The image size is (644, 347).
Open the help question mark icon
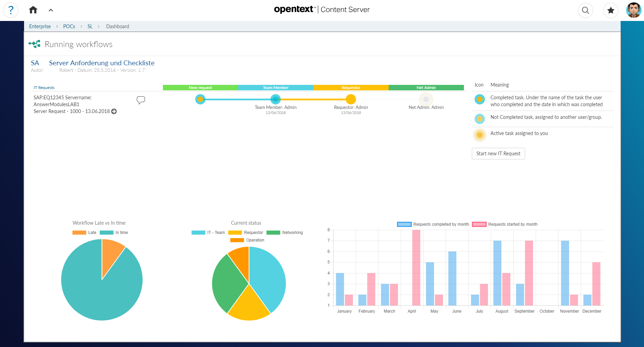coord(11,10)
